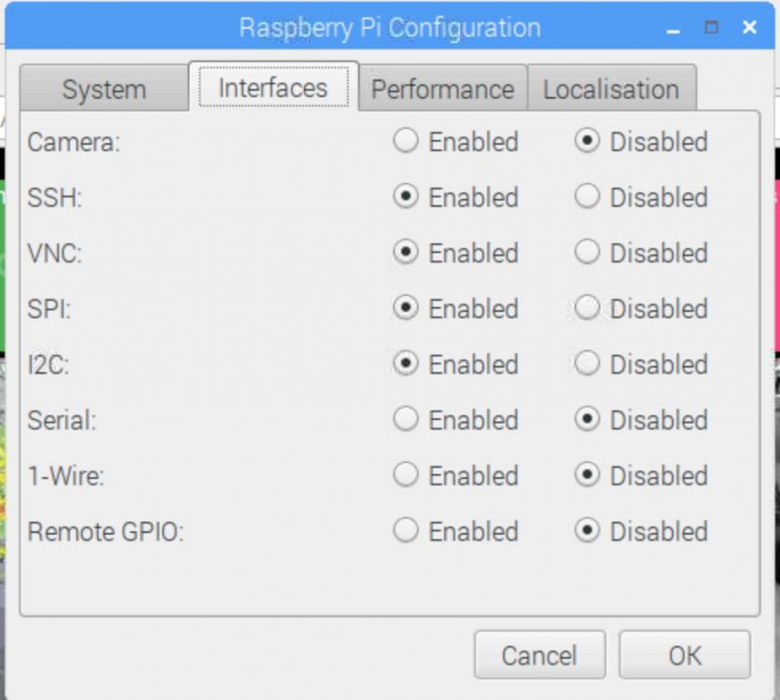Enable Remote GPIO
This screenshot has width=780, height=700.
point(406,531)
